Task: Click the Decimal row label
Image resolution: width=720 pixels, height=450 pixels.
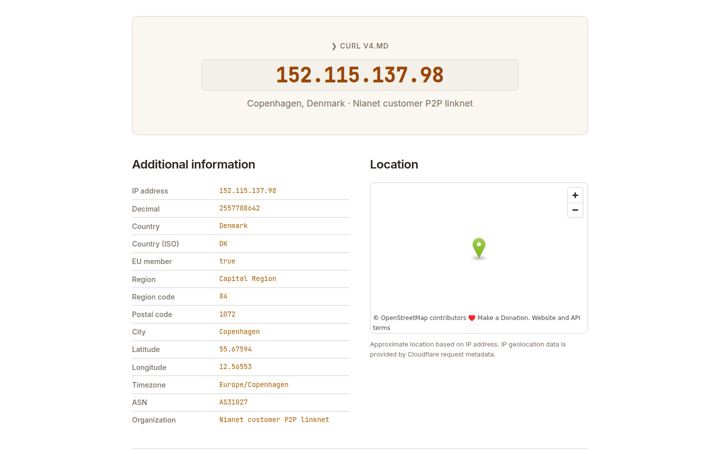Action: pyautogui.click(x=146, y=208)
